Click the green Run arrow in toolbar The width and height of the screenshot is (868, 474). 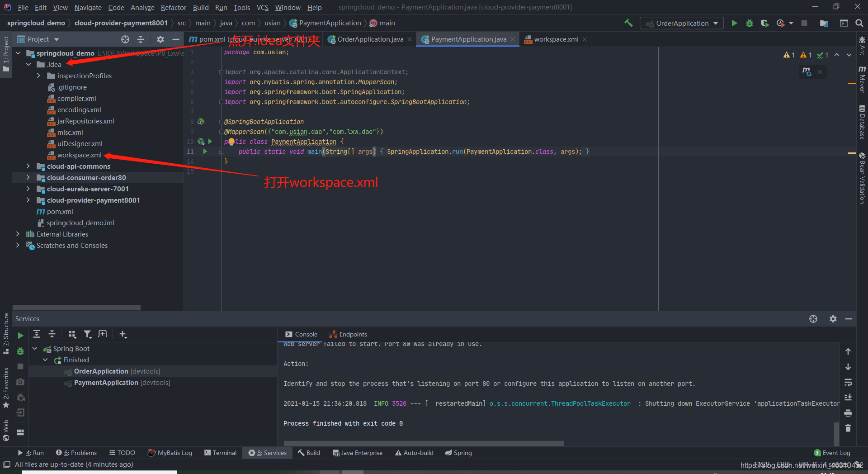point(734,23)
